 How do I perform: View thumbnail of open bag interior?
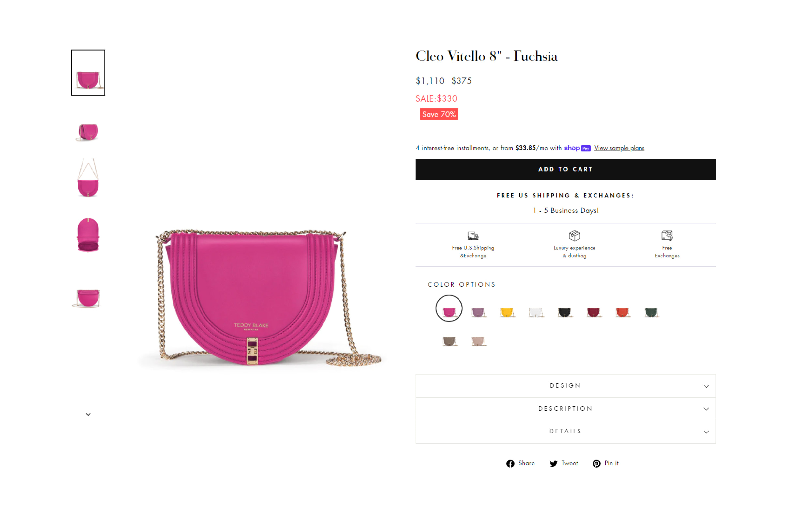(x=88, y=235)
